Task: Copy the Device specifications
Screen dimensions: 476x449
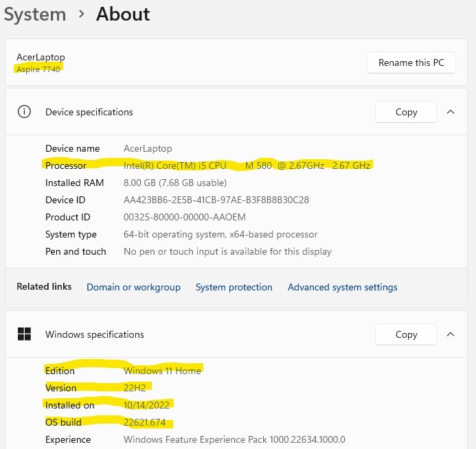Action: coord(406,112)
